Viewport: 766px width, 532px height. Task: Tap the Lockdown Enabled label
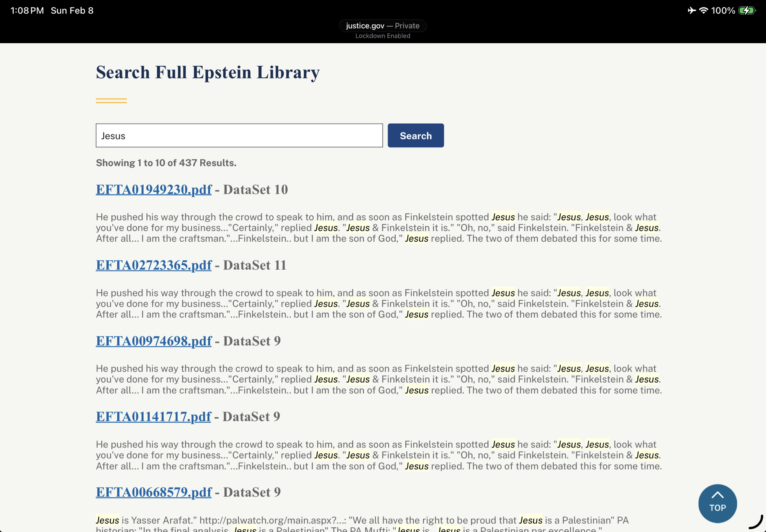[382, 36]
